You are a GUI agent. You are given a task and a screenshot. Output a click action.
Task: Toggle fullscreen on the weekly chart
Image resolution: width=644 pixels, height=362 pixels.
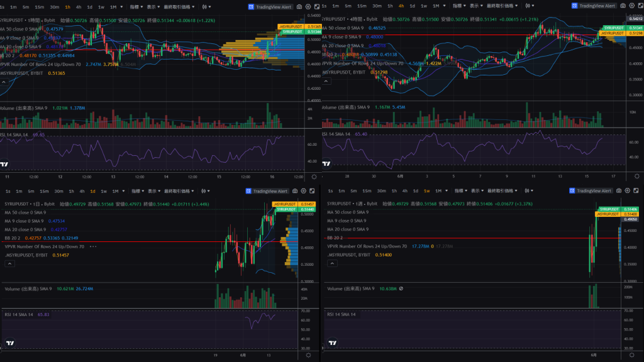pos(636,190)
